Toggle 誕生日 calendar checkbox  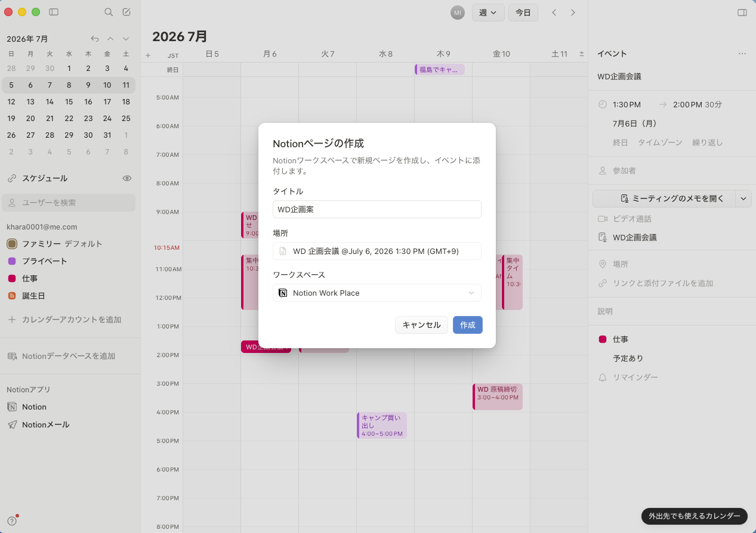[x=11, y=296]
